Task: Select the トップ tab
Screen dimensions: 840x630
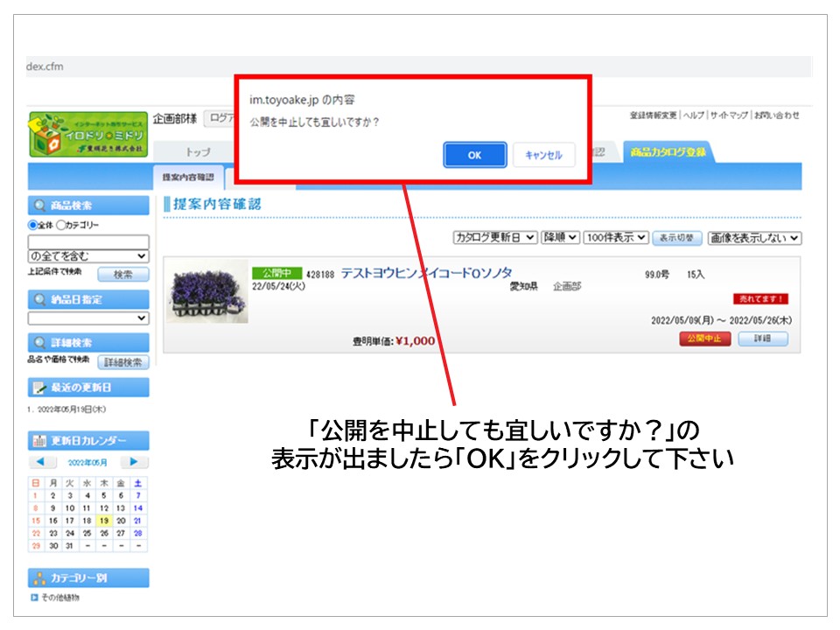Action: [198, 152]
